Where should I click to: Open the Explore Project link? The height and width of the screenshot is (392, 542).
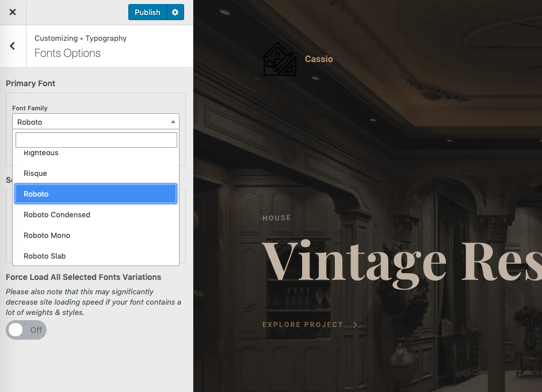click(303, 325)
